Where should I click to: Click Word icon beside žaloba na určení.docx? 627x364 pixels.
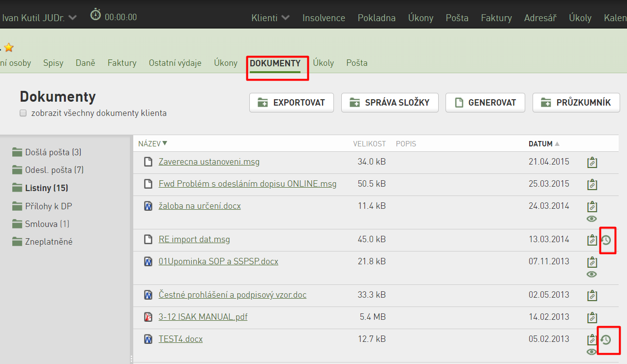[148, 206]
